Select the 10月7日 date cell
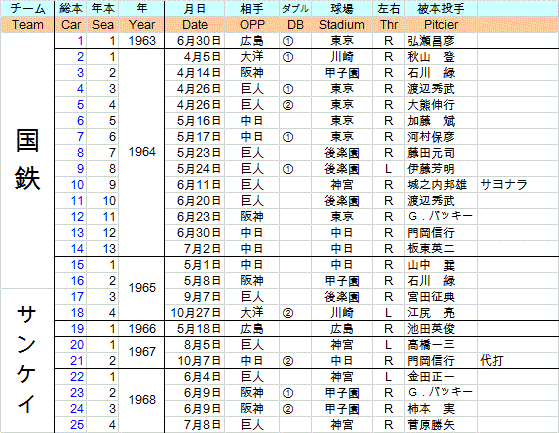The image size is (559, 433). point(195,361)
